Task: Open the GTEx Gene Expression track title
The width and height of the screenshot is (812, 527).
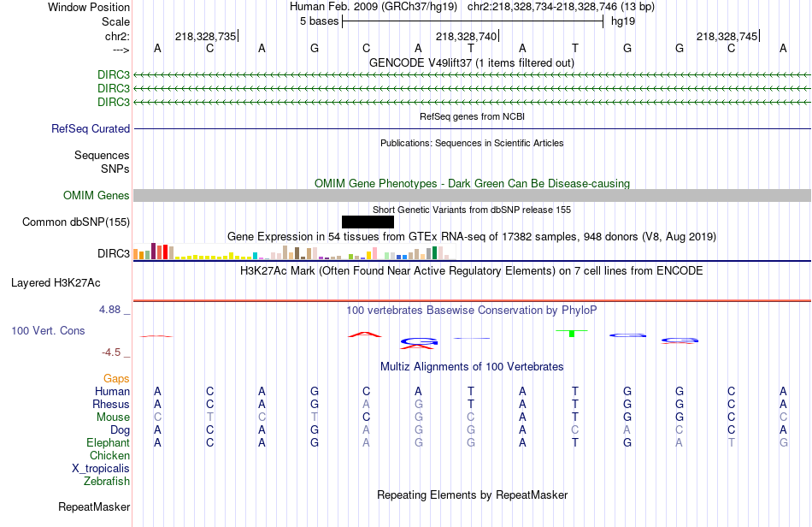Action: click(x=472, y=237)
